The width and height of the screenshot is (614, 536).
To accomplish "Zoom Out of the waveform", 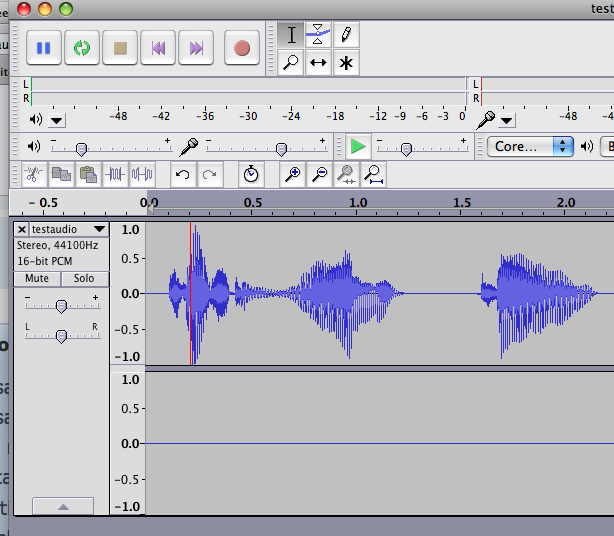I will (x=320, y=174).
